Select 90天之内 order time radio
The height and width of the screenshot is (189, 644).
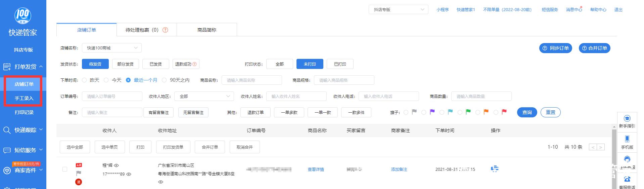coord(164,80)
